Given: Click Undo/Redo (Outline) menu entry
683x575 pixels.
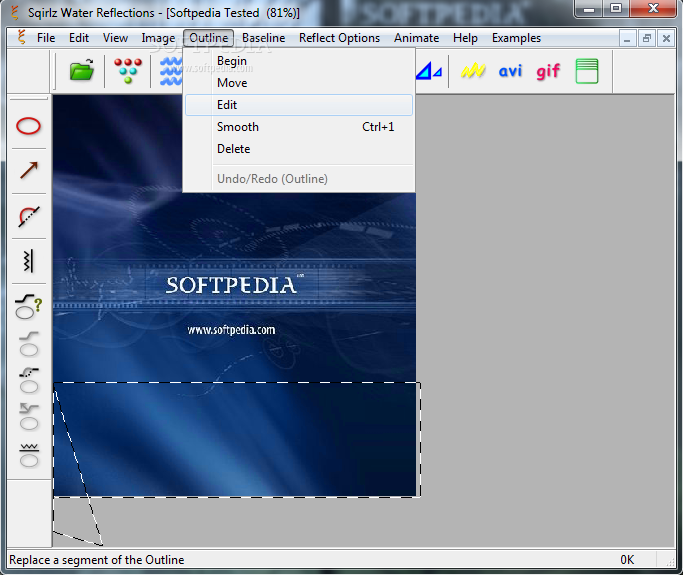Looking at the screenshot, I should tap(299, 179).
